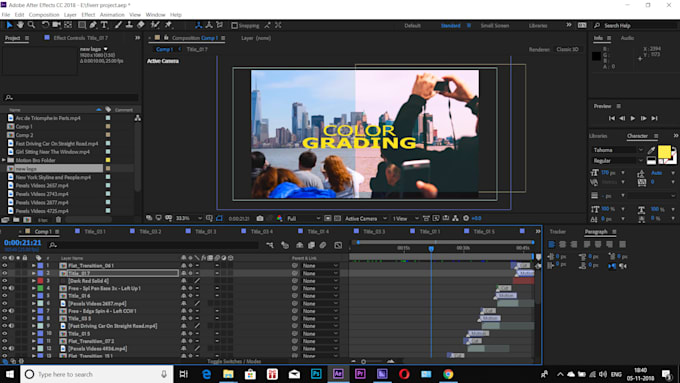Select the Small Screen workspace
Viewport: 680px width, 383px height.
[x=494, y=26]
